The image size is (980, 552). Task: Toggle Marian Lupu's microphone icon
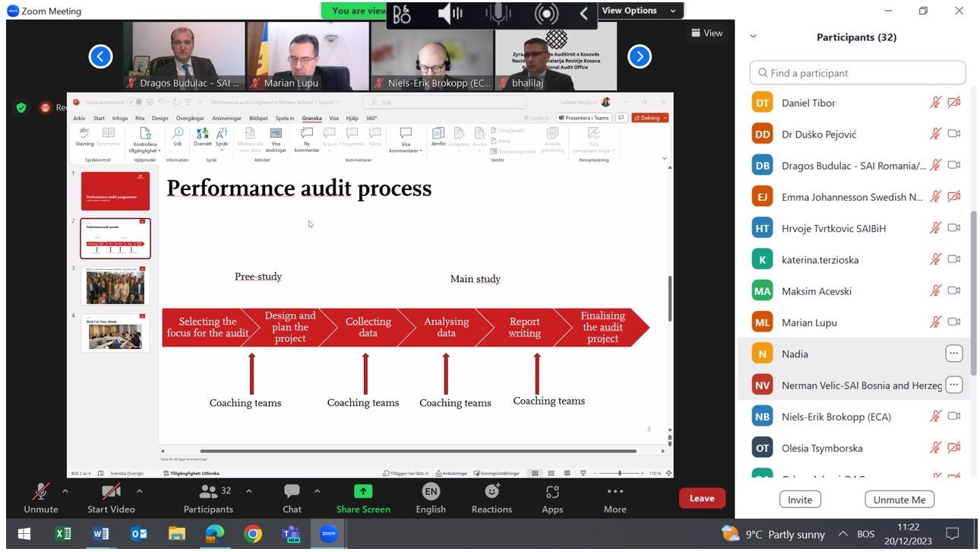(x=935, y=322)
